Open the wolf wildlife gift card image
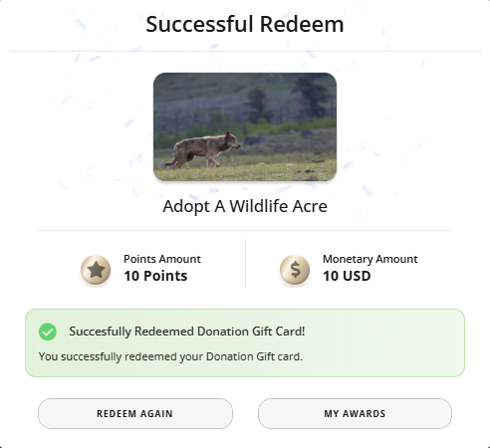Viewport: 490px width, 448px height. click(x=245, y=126)
